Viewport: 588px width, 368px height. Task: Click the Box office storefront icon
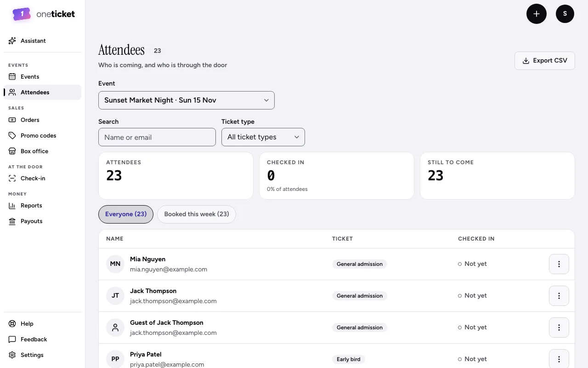click(x=12, y=151)
